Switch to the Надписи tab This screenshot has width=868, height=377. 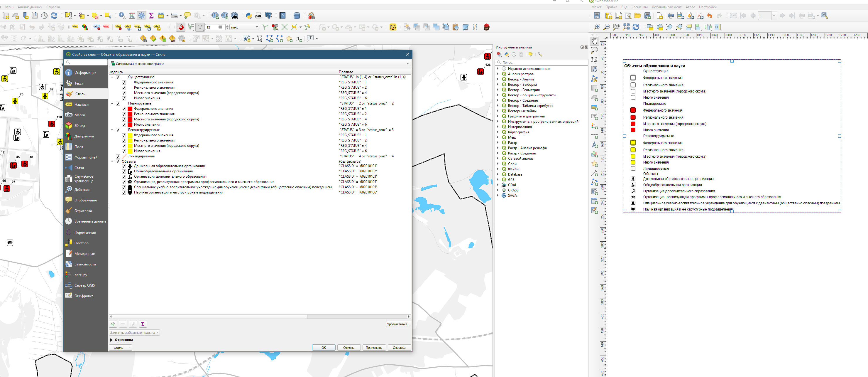(x=81, y=105)
